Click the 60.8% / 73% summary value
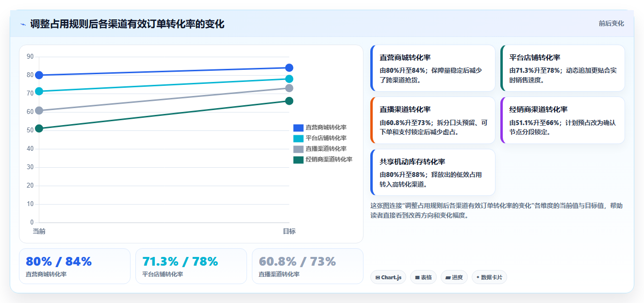This screenshot has width=644, height=303. click(x=297, y=262)
